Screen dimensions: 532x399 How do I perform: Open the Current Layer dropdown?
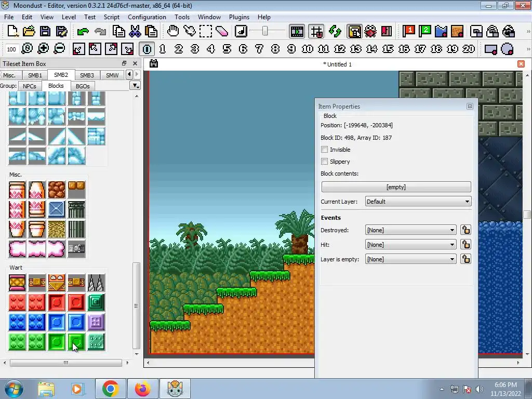click(x=418, y=202)
